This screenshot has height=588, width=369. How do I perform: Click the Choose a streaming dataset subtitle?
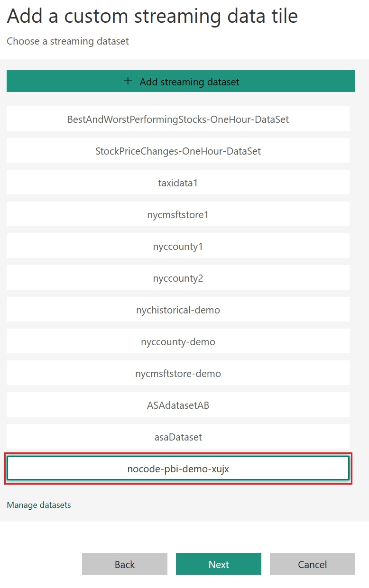[x=68, y=41]
